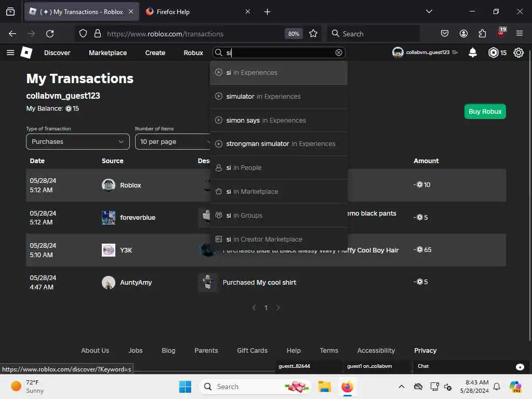Open the Privacy footer link
This screenshot has width=532, height=399.
[x=425, y=351]
